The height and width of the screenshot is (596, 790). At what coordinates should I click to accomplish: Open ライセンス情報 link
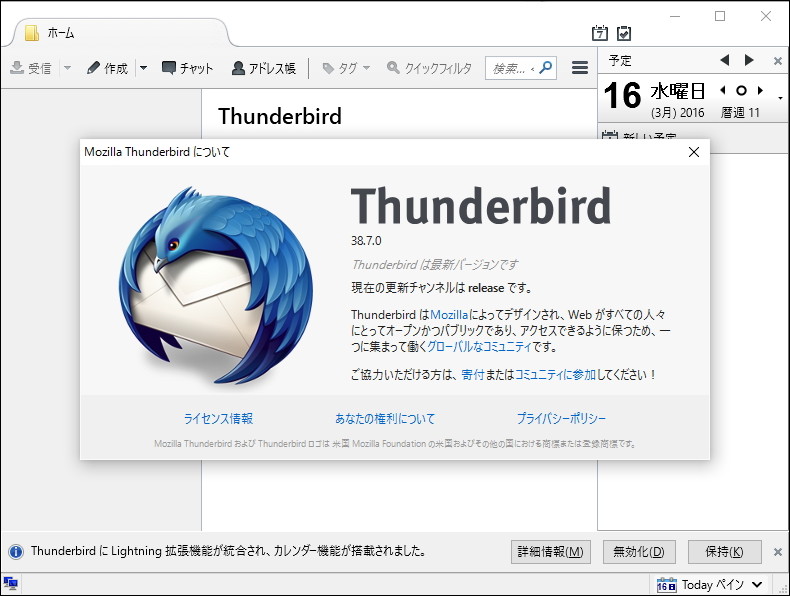(218, 419)
